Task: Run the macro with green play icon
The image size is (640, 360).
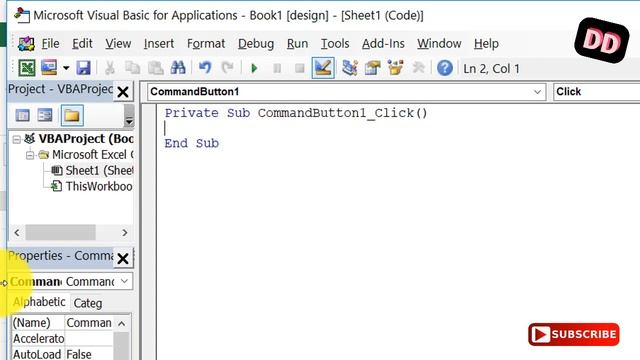Action: tap(254, 68)
